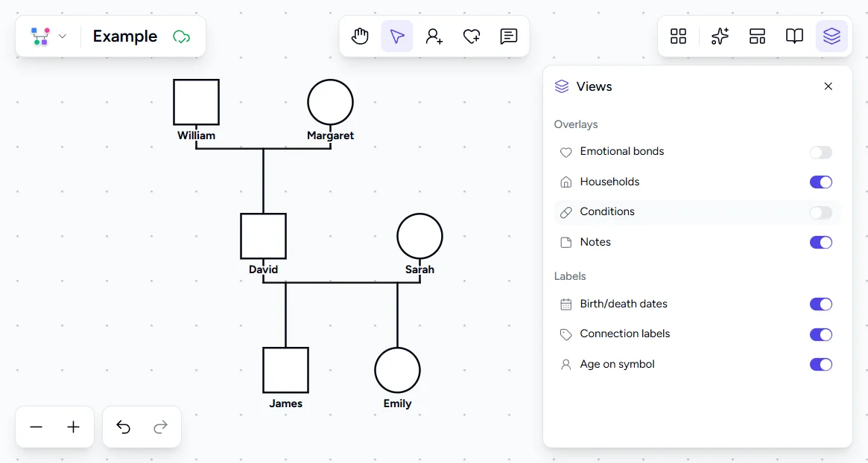Enable the Emotional bonds overlay toggle

(820, 152)
